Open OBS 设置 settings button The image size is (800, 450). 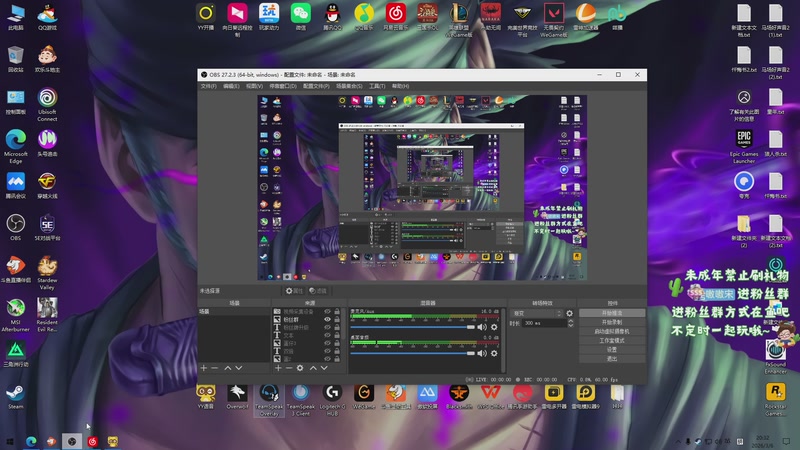tap(612, 349)
